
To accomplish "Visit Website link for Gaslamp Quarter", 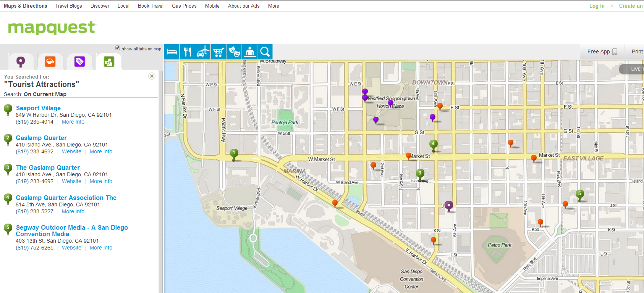I will pyautogui.click(x=71, y=151).
